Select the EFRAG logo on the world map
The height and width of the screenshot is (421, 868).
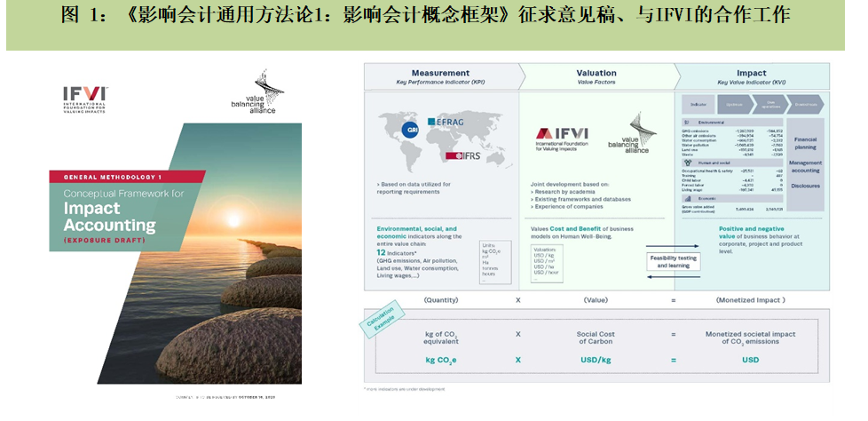445,122
